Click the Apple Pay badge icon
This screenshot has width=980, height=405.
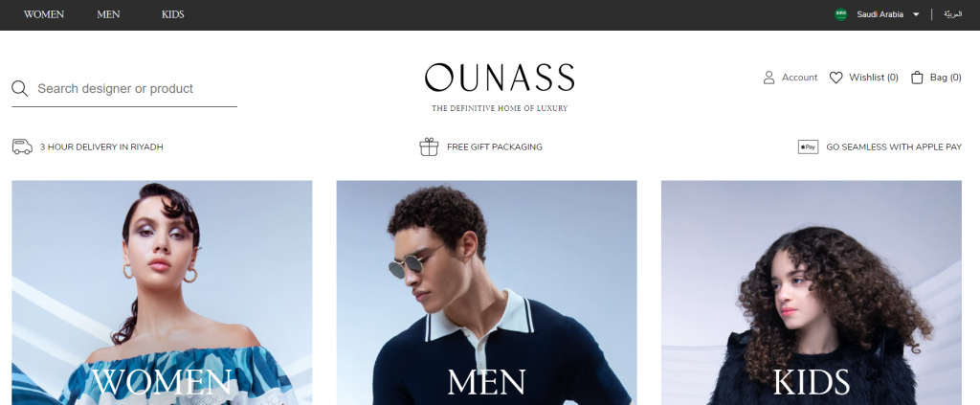pyautogui.click(x=808, y=146)
